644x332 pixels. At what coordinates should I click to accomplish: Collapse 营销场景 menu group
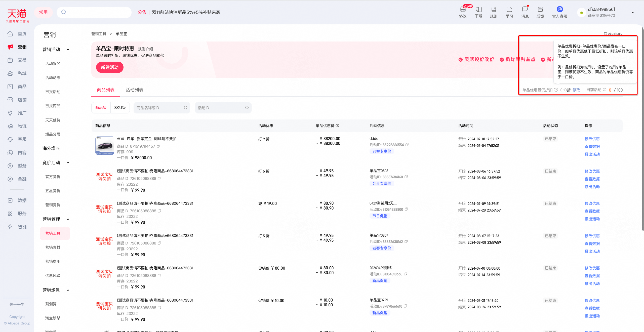[68, 290]
